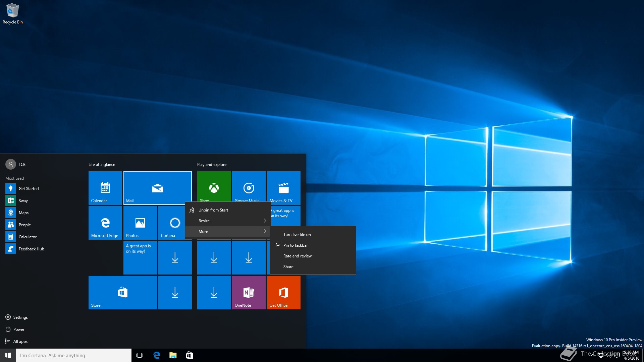644x362 pixels.
Task: Click the downloading tile below Cortana
Action: click(175, 258)
